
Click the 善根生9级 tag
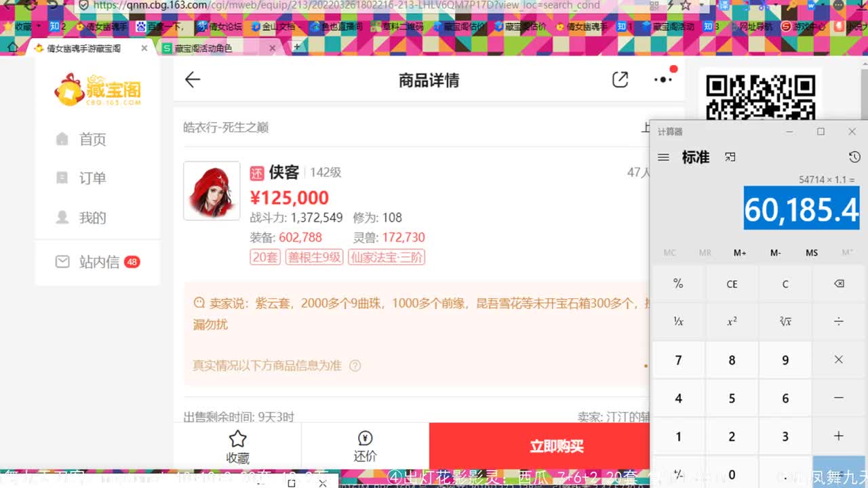(x=314, y=258)
